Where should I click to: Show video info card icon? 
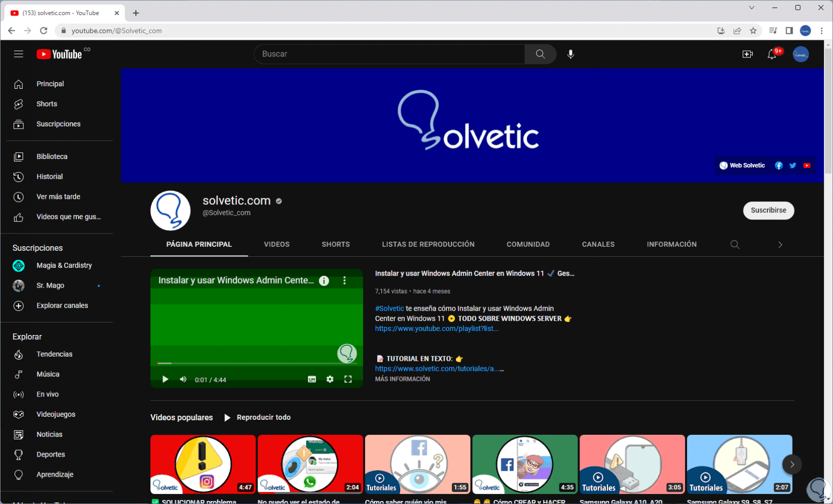coord(324,281)
